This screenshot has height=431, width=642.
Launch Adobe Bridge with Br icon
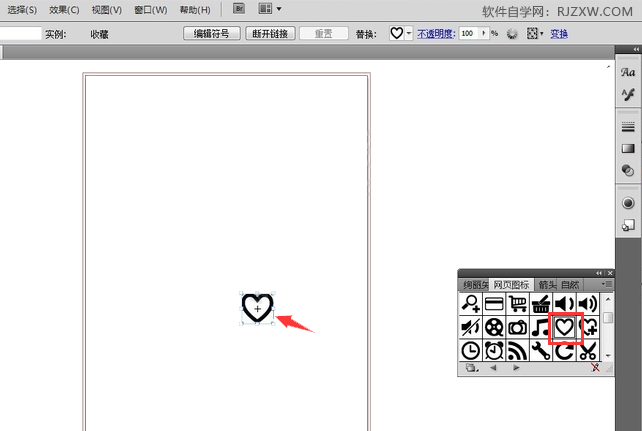[239, 9]
